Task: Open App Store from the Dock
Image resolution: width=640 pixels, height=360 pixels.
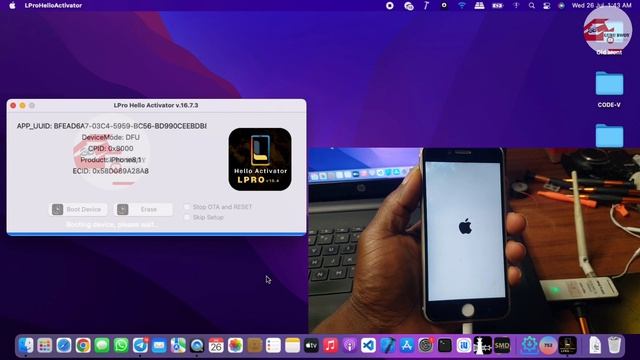Action: 407,345
